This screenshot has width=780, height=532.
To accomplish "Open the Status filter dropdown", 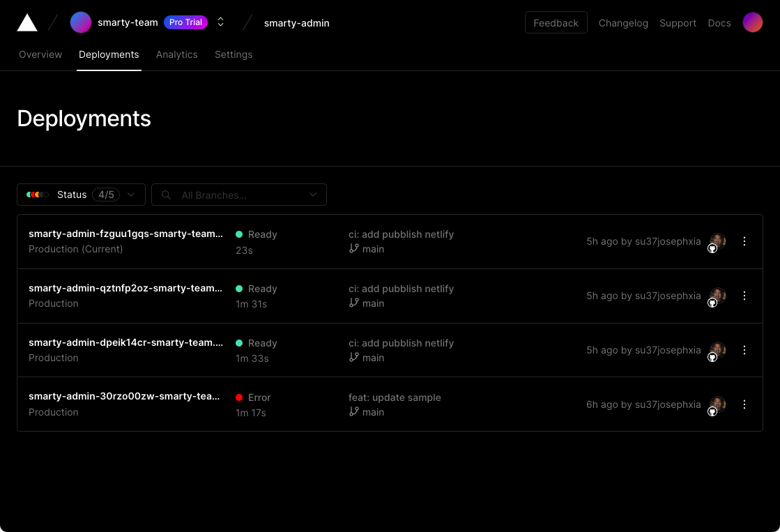I will (81, 195).
